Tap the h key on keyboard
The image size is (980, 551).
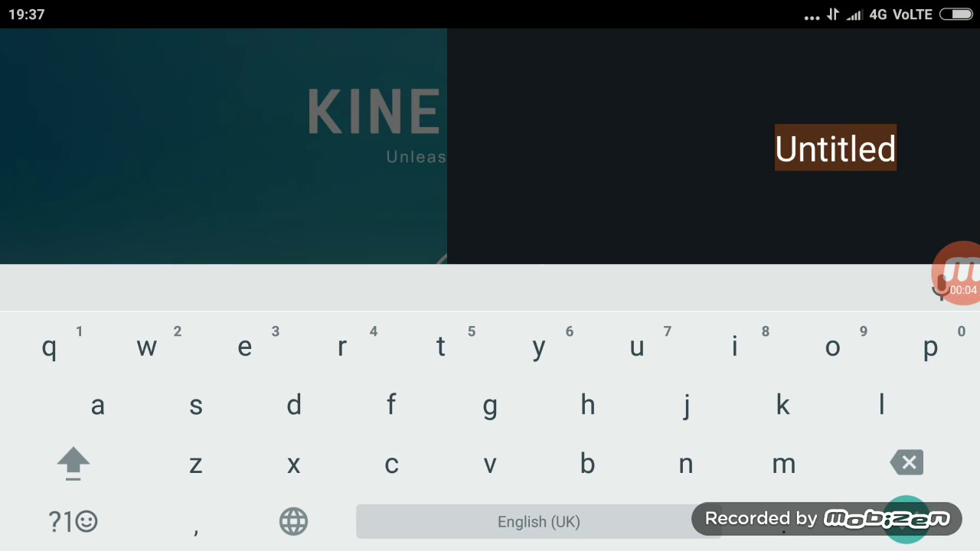point(588,405)
